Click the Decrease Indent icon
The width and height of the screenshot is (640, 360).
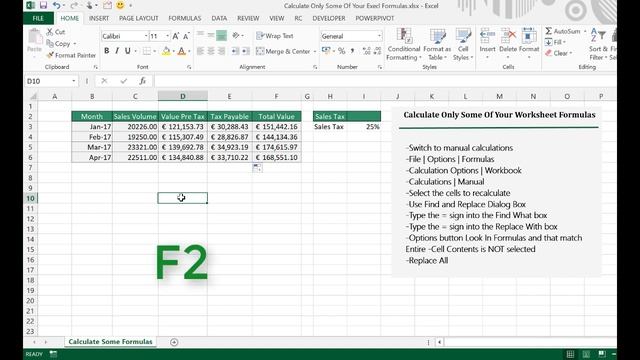pos(235,51)
